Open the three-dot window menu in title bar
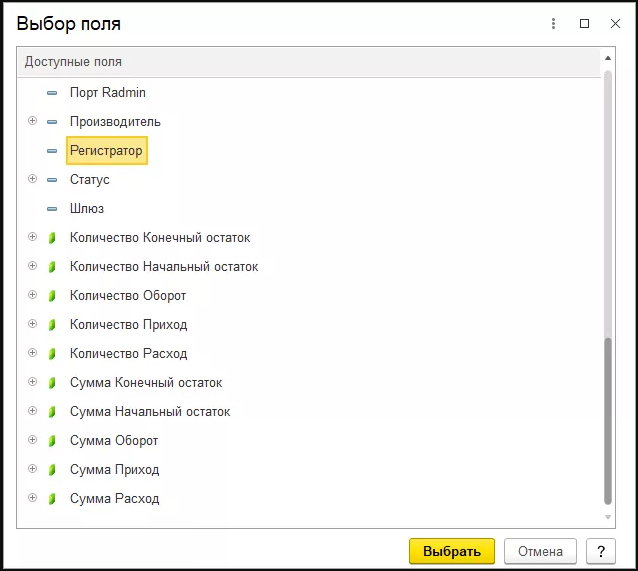Screen dimensions: 638x571 tap(554, 23)
